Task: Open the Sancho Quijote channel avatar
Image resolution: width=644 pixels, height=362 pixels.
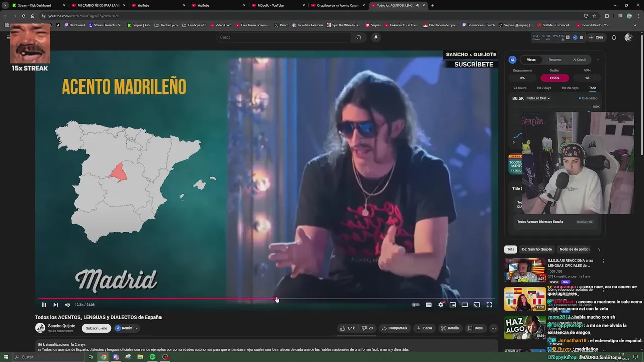Action: point(40,328)
